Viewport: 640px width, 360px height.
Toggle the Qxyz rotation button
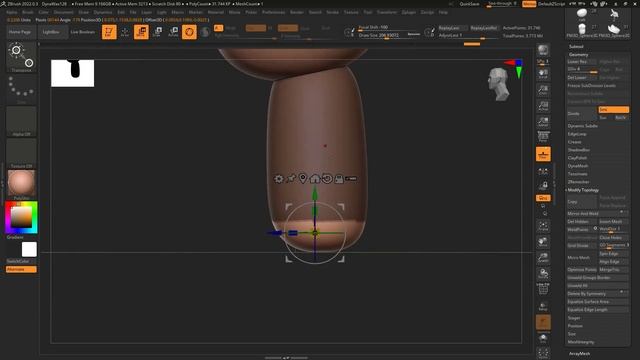pyautogui.click(x=543, y=198)
